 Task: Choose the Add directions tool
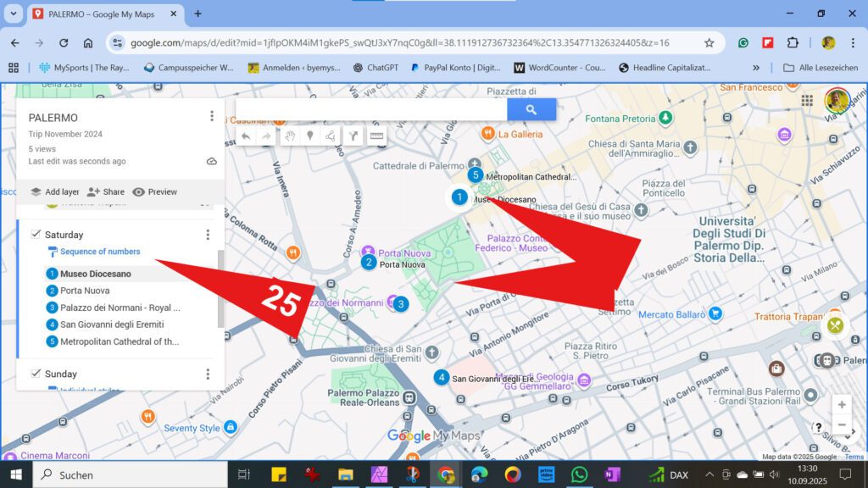point(353,136)
